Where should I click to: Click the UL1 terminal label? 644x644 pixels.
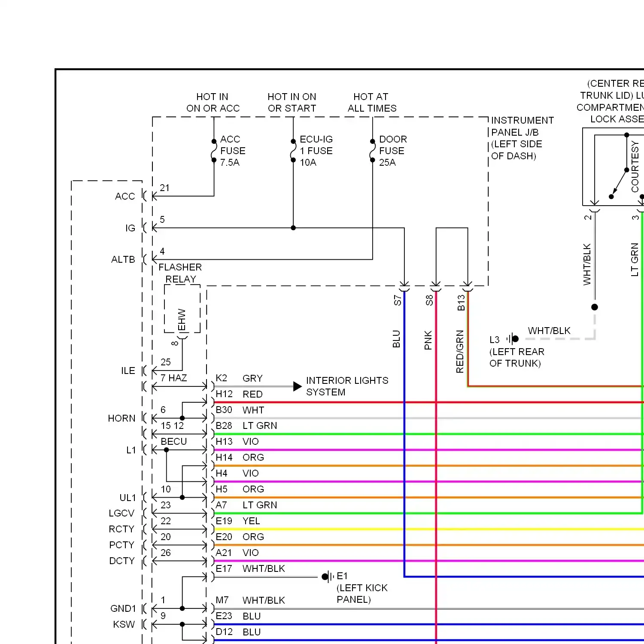pos(128,498)
